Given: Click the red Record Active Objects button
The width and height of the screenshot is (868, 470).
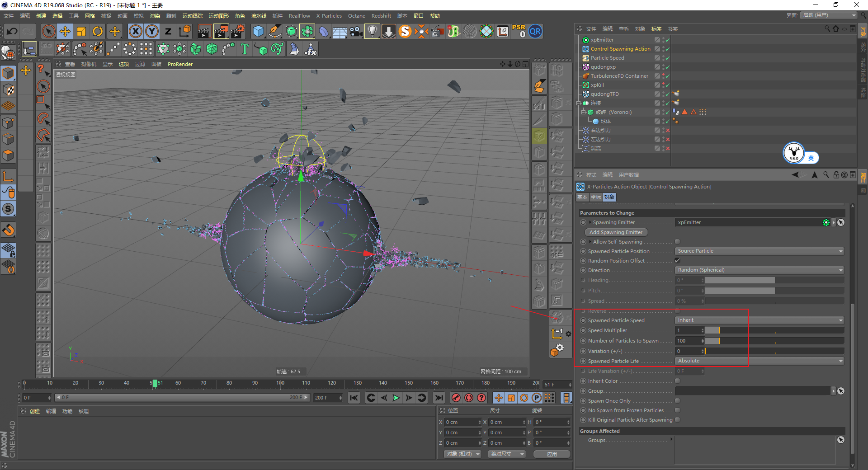Looking at the screenshot, I should click(x=456, y=398).
